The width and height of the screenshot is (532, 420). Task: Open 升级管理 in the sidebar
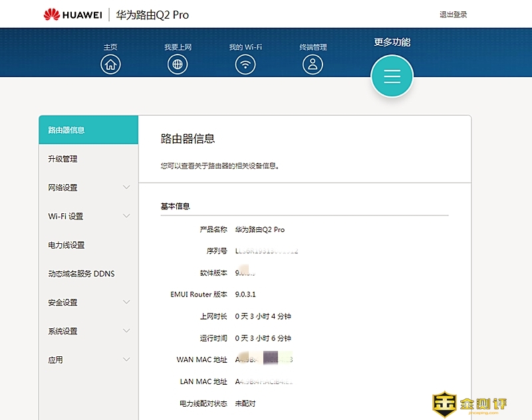(63, 159)
